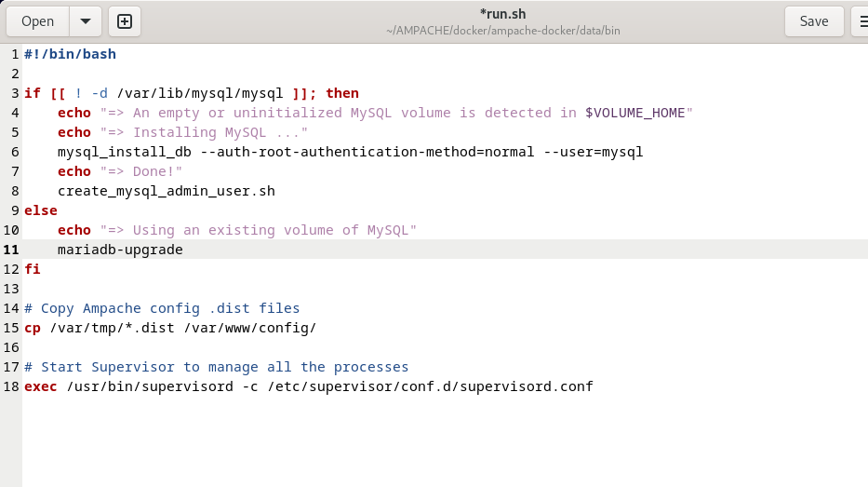Click --auth-root-authentication-method=normal option
This screenshot has height=487, width=868.
coord(367,152)
